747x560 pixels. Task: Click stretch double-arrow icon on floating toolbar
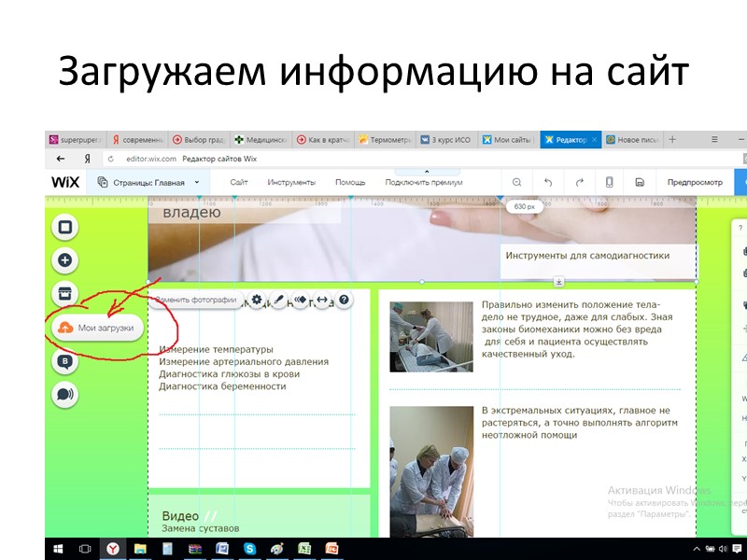322,300
